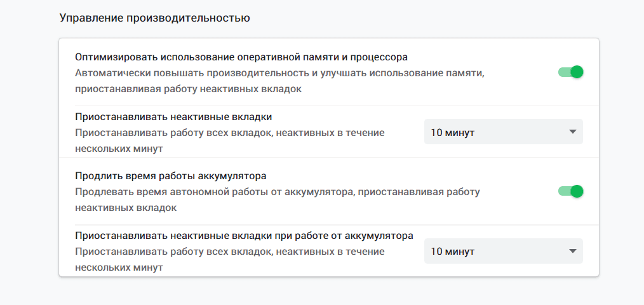Click the green knob of the battery toggle
644x305 pixels.
(577, 191)
